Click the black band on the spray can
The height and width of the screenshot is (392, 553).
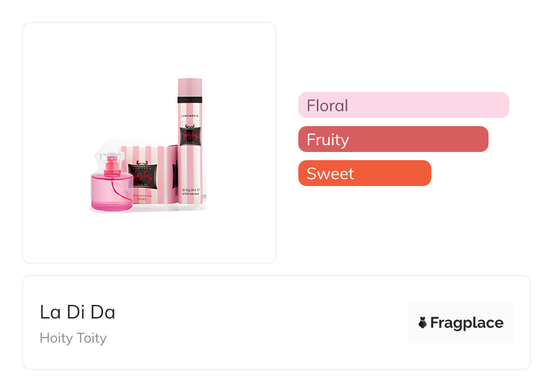[189, 100]
